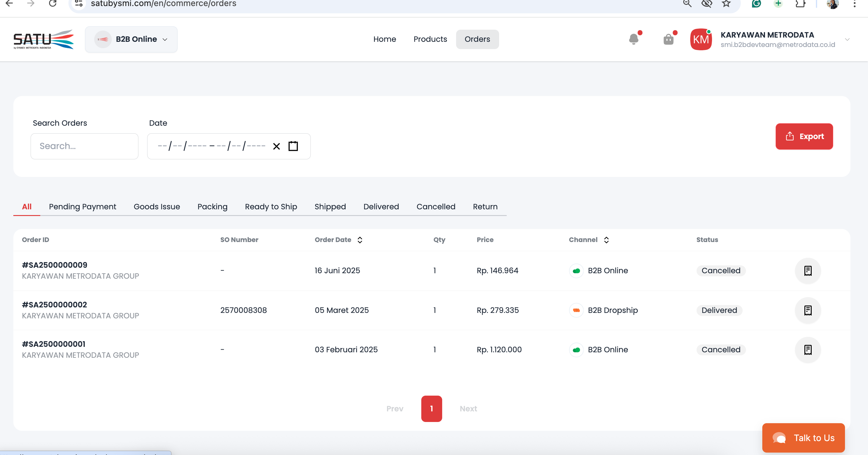Image resolution: width=868 pixels, height=455 pixels.
Task: Switch to the Pending Payment tab
Action: [83, 207]
